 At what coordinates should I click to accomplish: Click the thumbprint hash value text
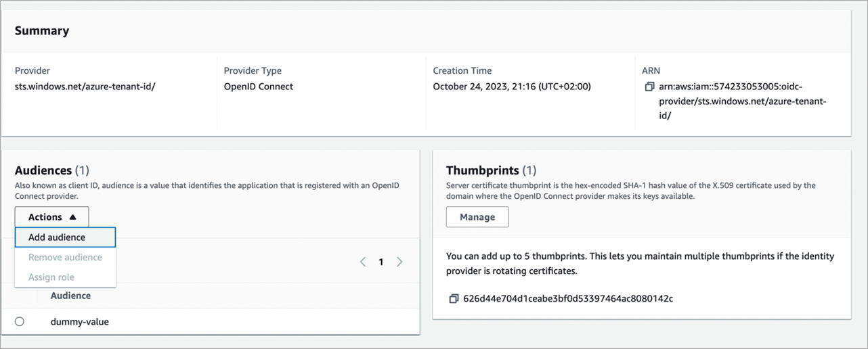pyautogui.click(x=567, y=298)
